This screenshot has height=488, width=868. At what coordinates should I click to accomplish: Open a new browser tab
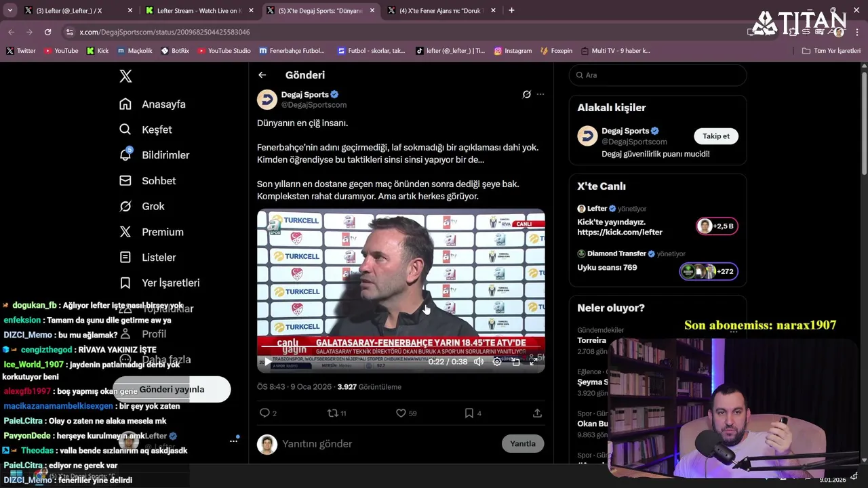(511, 11)
